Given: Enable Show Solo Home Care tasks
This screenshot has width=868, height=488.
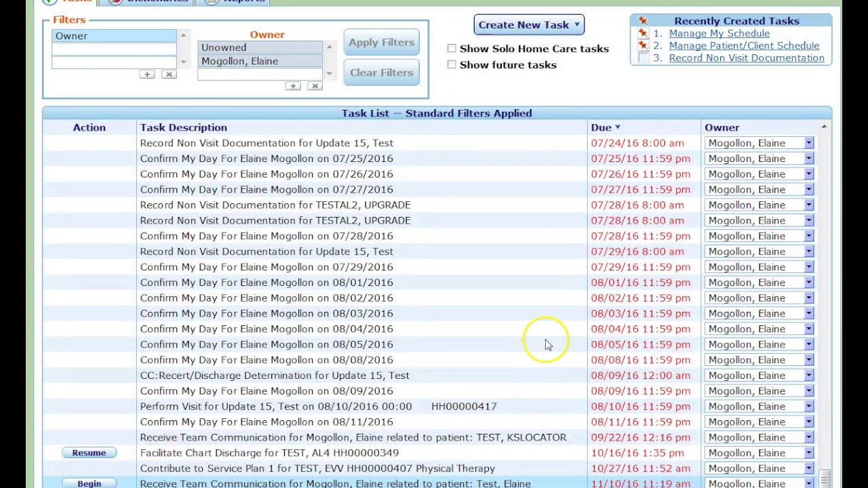Looking at the screenshot, I should (452, 49).
